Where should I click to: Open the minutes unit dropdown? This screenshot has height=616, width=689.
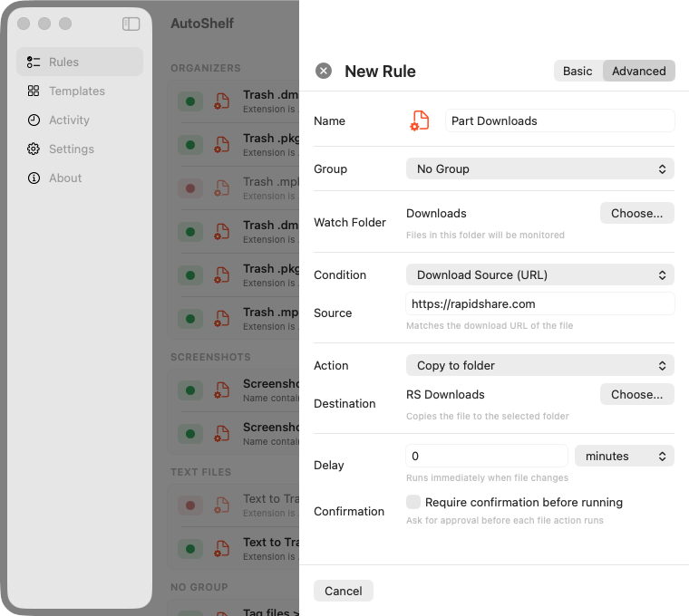tap(625, 457)
